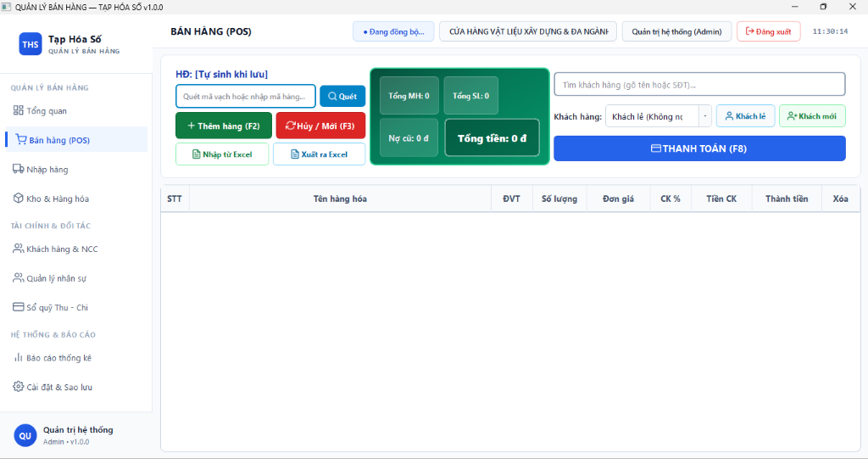This screenshot has width=868, height=459.
Task: Click the QU user avatar
Action: [x=25, y=436]
